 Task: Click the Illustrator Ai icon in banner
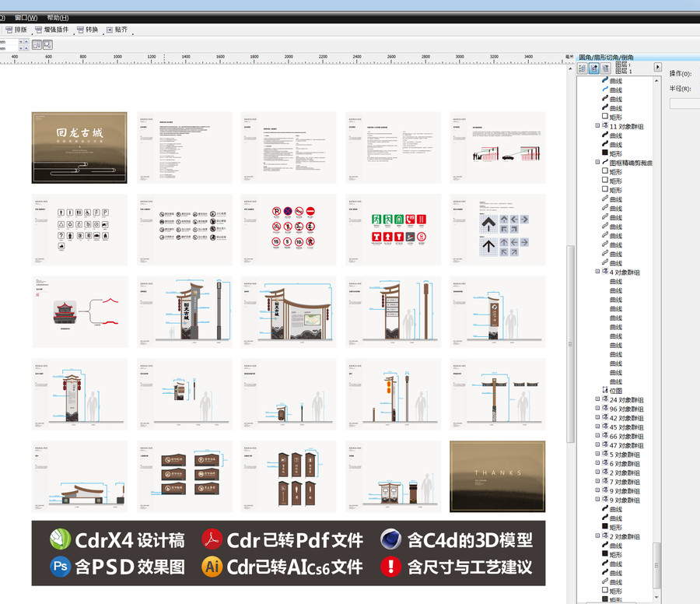pos(212,567)
